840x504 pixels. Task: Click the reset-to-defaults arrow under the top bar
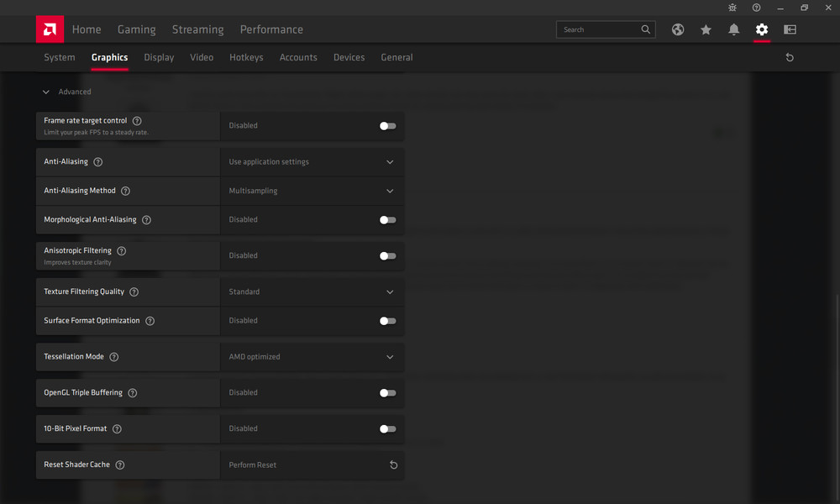pyautogui.click(x=790, y=58)
